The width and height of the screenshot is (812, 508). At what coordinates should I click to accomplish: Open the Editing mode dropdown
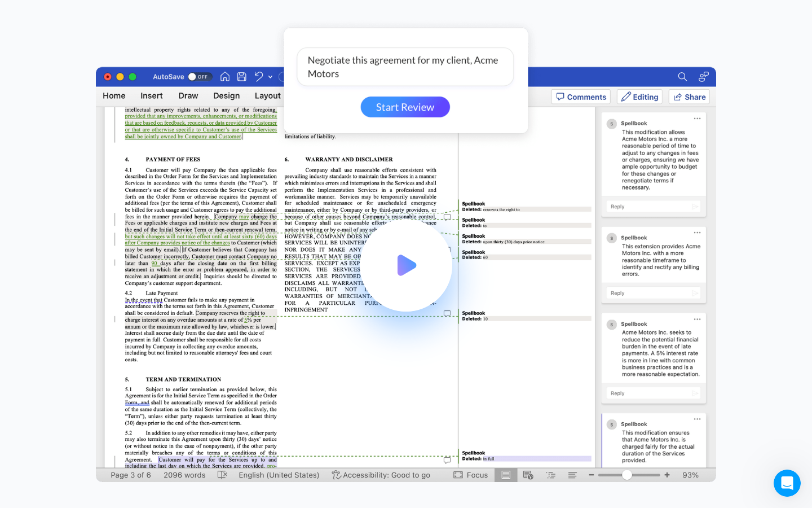click(640, 97)
